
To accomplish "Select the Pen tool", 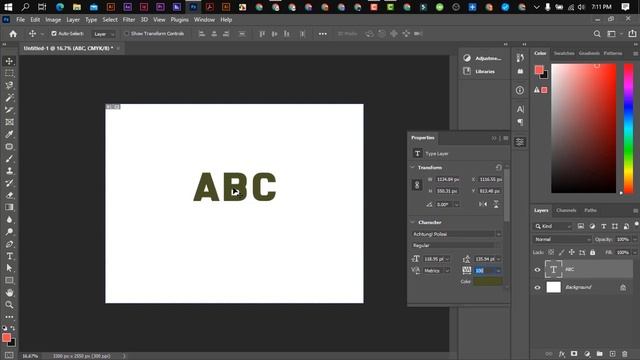I will point(9,244).
